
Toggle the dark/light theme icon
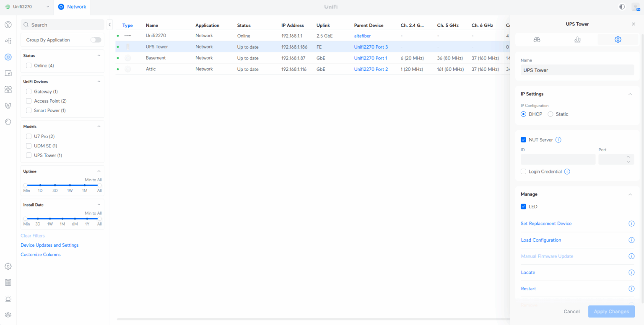click(x=622, y=7)
